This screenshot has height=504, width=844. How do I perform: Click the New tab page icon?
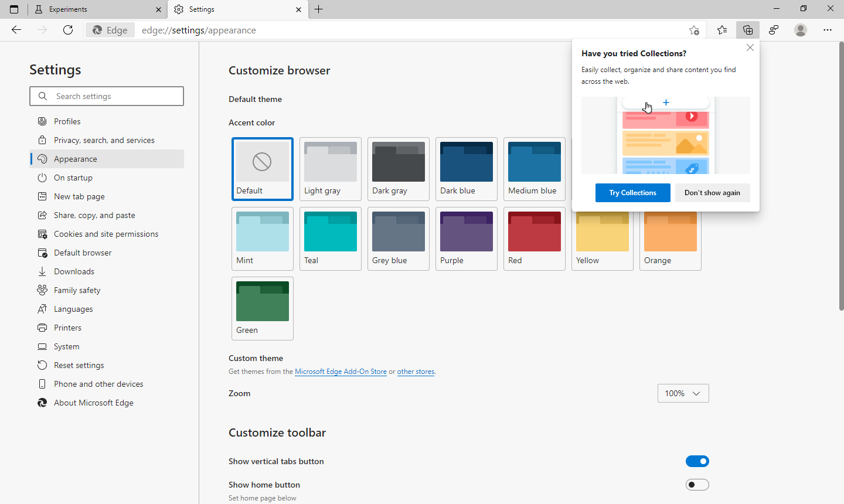(x=42, y=196)
